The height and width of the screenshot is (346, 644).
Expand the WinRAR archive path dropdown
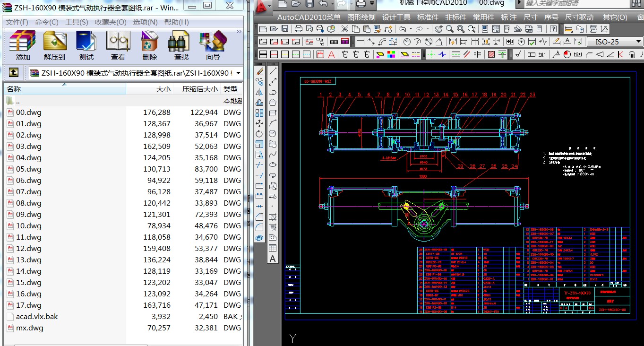point(238,73)
